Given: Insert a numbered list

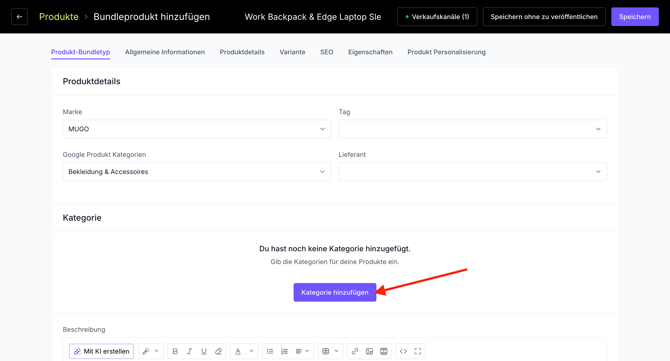Looking at the screenshot, I should click(x=284, y=351).
